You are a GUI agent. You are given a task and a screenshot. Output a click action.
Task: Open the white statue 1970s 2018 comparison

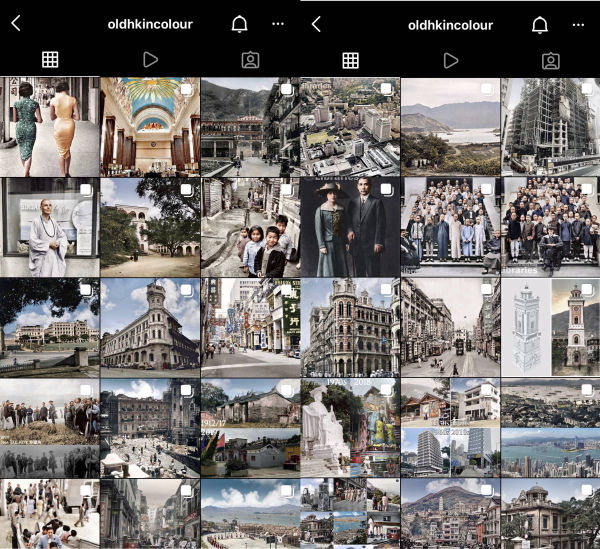350,428
